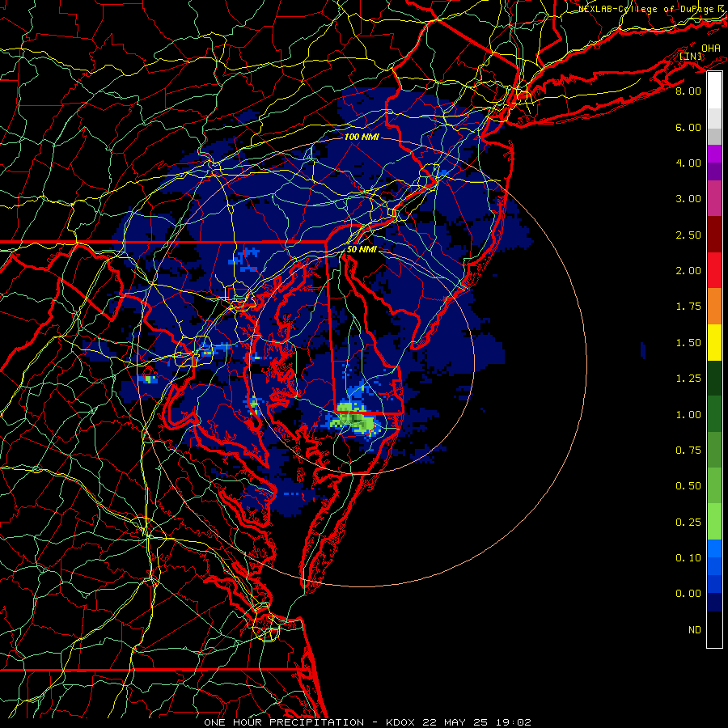
Task: Pick the bright red legend swatch
Action: [714, 270]
